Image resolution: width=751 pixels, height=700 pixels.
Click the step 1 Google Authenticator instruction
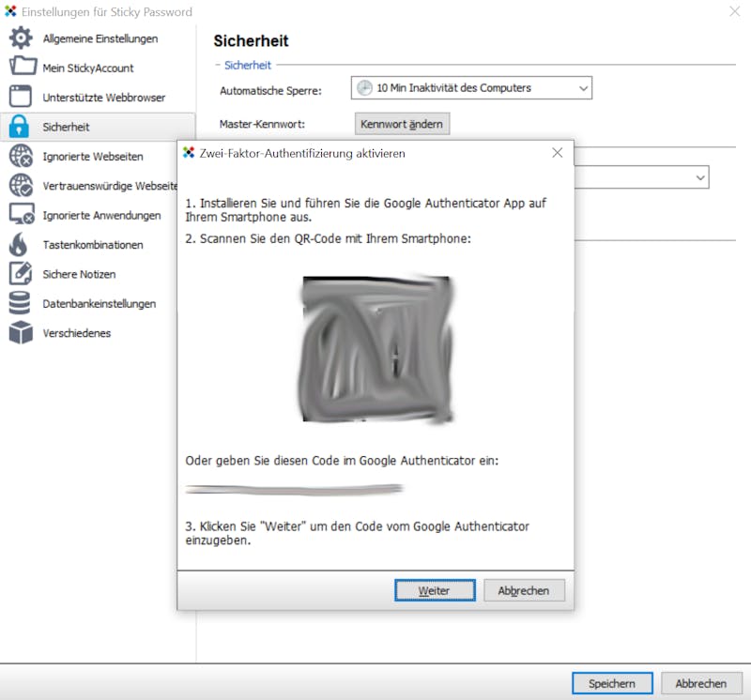(x=366, y=210)
